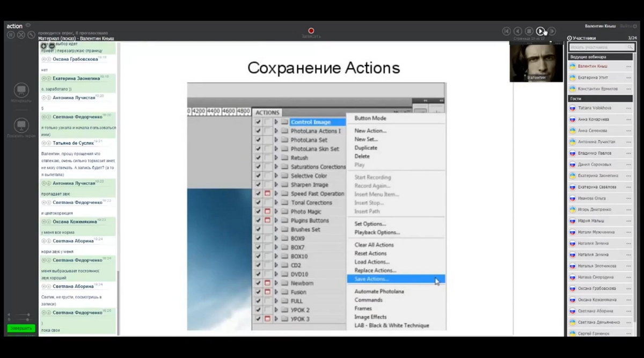Click the Выйти logout link

click(x=625, y=26)
